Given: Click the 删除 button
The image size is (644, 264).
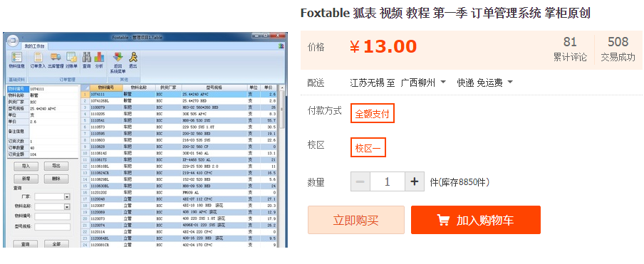Looking at the screenshot, I should 56,179.
